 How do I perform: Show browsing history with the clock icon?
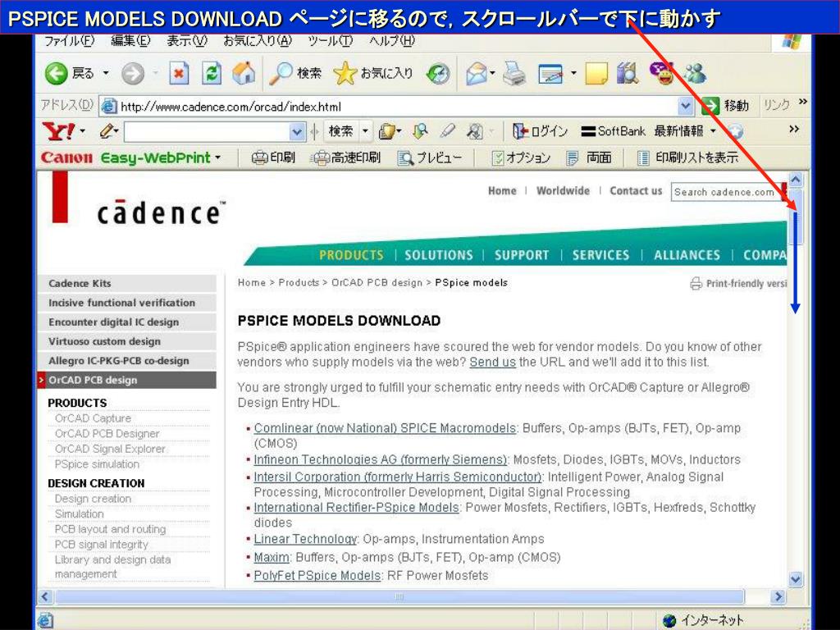point(438,73)
